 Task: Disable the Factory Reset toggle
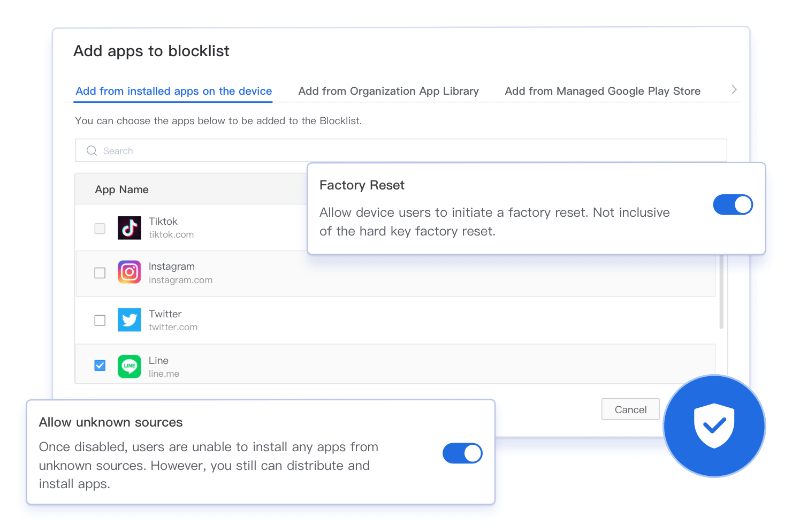[733, 204]
